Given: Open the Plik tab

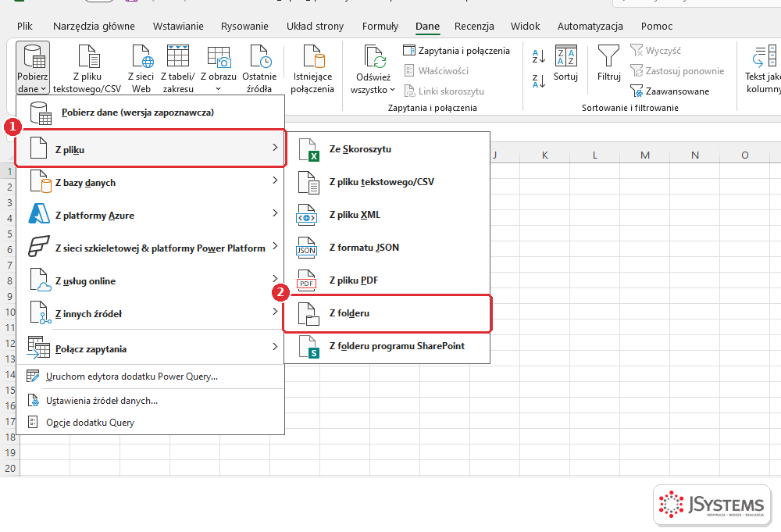Looking at the screenshot, I should coord(25,27).
